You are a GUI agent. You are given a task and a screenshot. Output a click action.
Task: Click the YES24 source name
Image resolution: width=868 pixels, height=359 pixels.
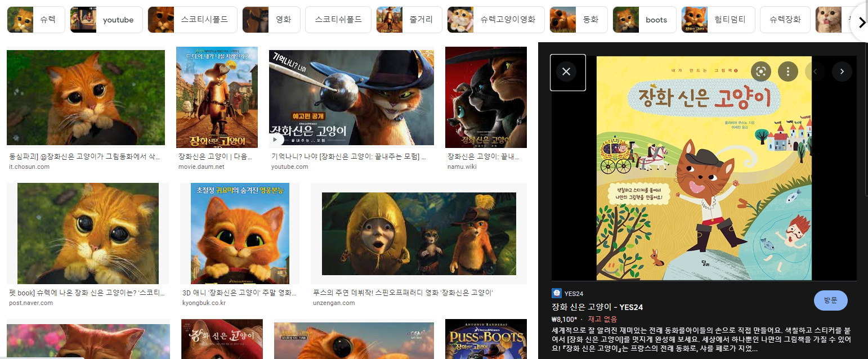574,293
